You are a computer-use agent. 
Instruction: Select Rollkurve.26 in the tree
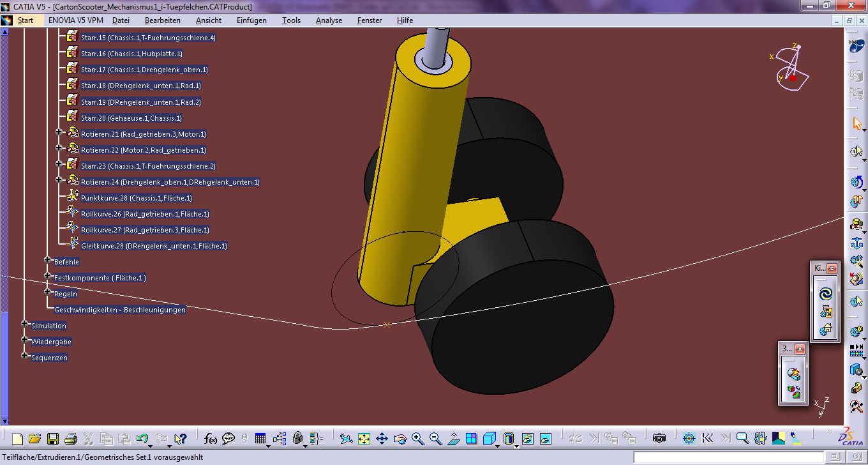point(145,214)
